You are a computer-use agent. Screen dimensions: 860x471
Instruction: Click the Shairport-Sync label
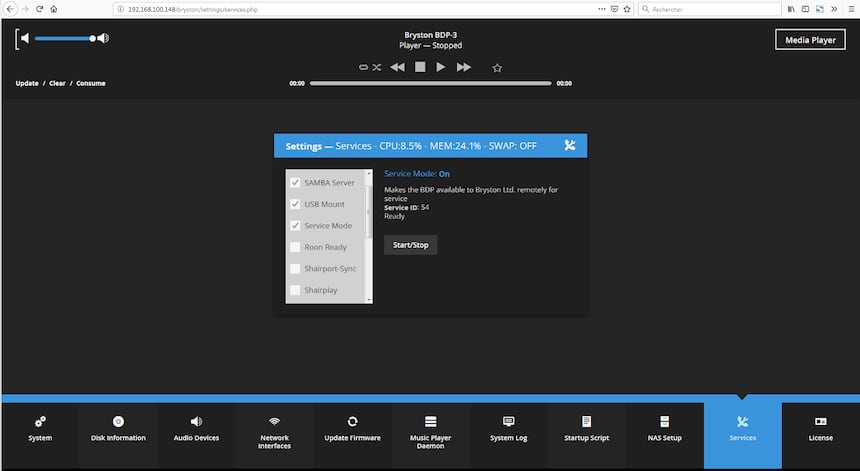(x=330, y=269)
